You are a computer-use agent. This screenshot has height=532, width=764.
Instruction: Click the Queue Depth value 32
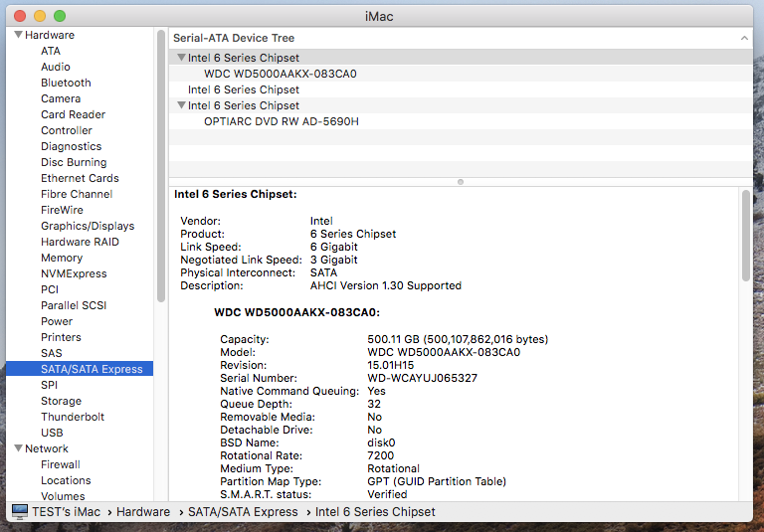click(x=374, y=404)
